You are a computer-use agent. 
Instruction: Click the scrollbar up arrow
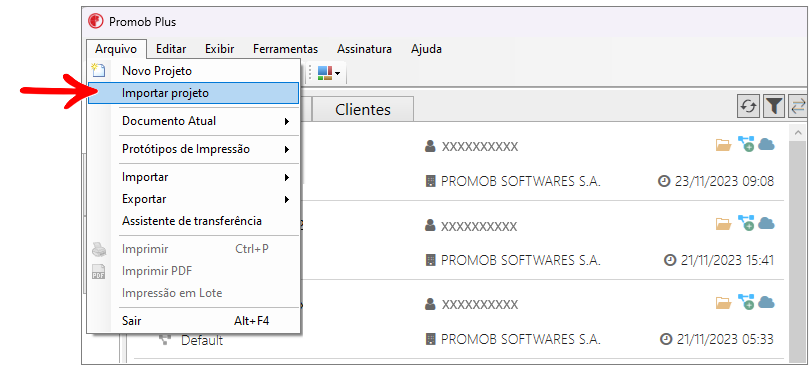click(798, 133)
